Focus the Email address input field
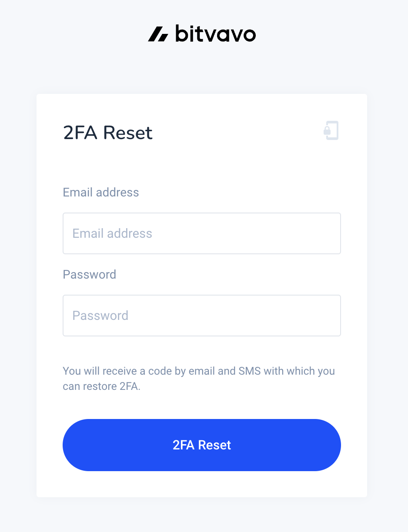The height and width of the screenshot is (532, 408). pyautogui.click(x=202, y=233)
